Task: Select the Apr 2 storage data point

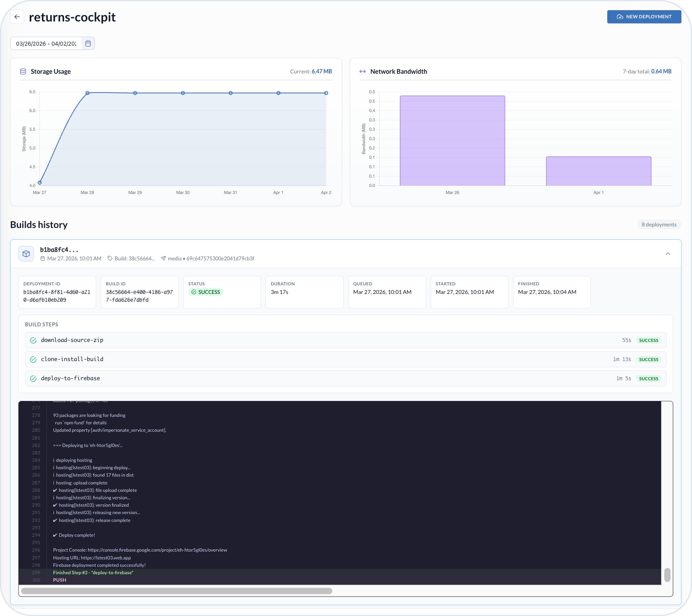Action: [x=326, y=93]
